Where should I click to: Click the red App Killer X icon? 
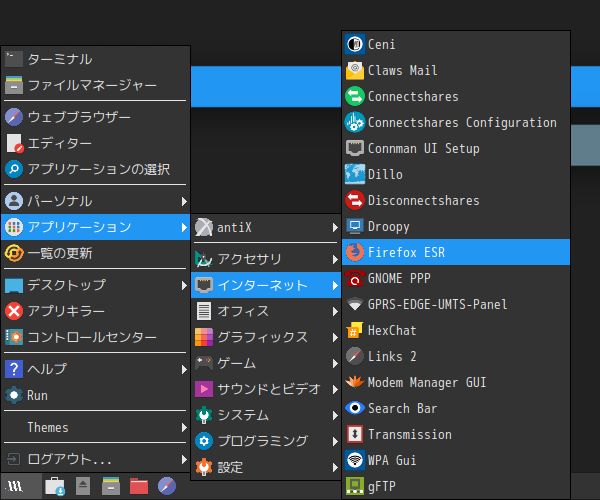tap(14, 311)
